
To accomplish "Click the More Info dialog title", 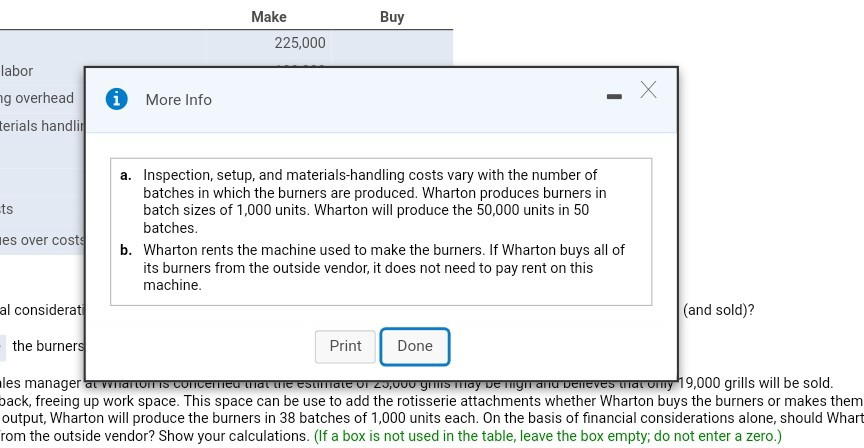I will (179, 100).
